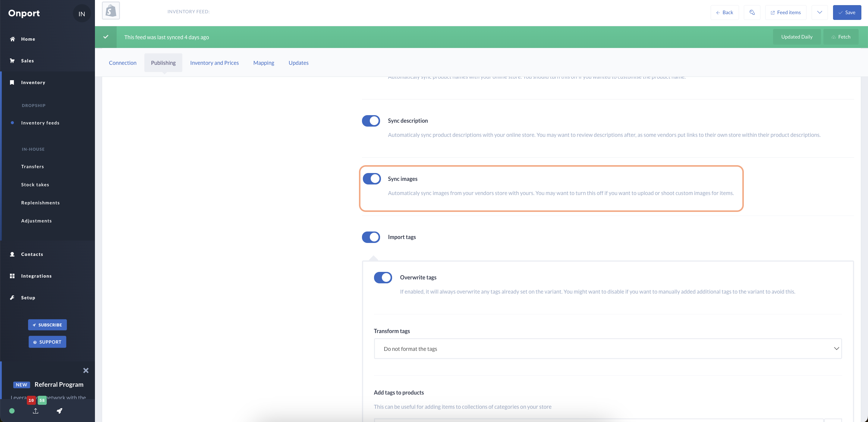Screen dimensions: 868x422
Task: Click the Overwrite tags label
Action: pyautogui.click(x=418, y=277)
